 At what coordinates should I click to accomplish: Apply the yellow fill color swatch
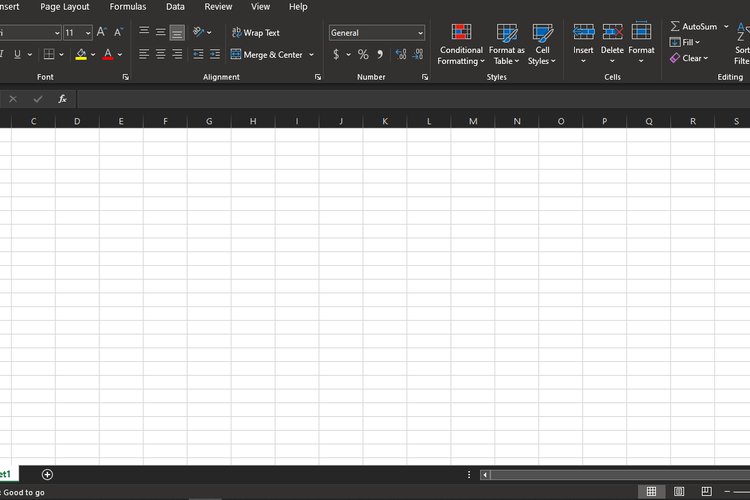click(x=81, y=54)
